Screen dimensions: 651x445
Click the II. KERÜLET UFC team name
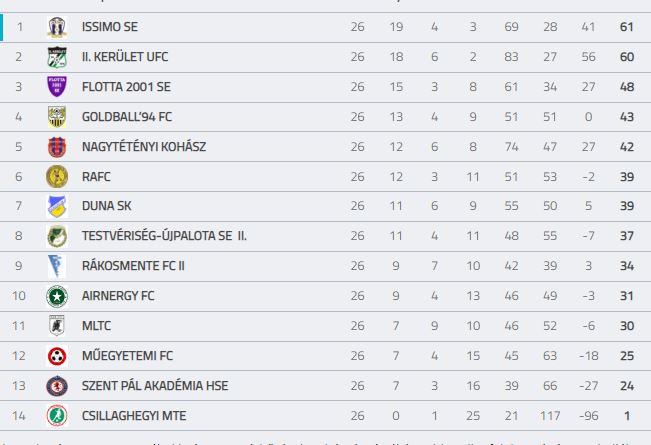125,57
